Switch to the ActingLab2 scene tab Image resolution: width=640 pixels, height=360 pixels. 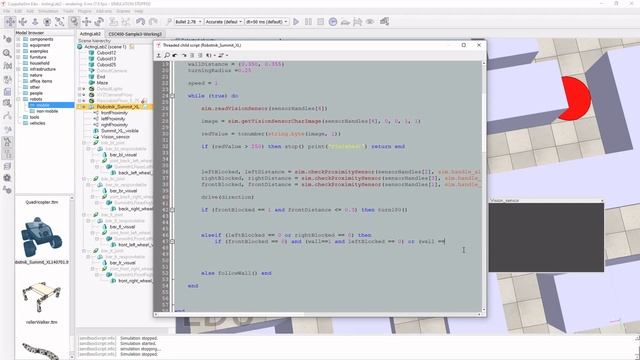[90, 34]
